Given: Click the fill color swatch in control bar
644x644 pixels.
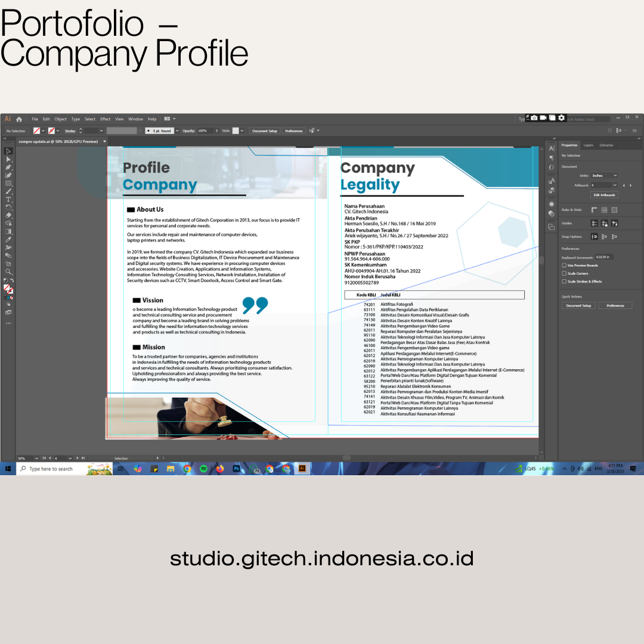Looking at the screenshot, I should point(36,131).
